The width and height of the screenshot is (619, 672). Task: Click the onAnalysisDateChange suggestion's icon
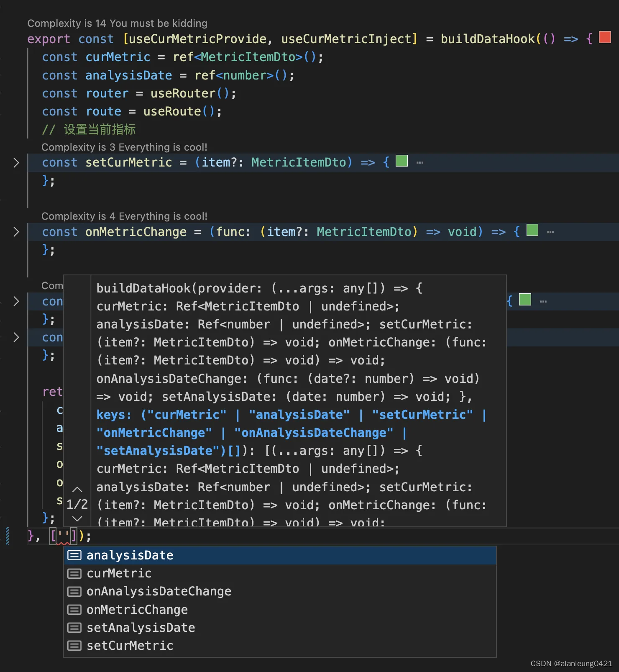tap(74, 591)
